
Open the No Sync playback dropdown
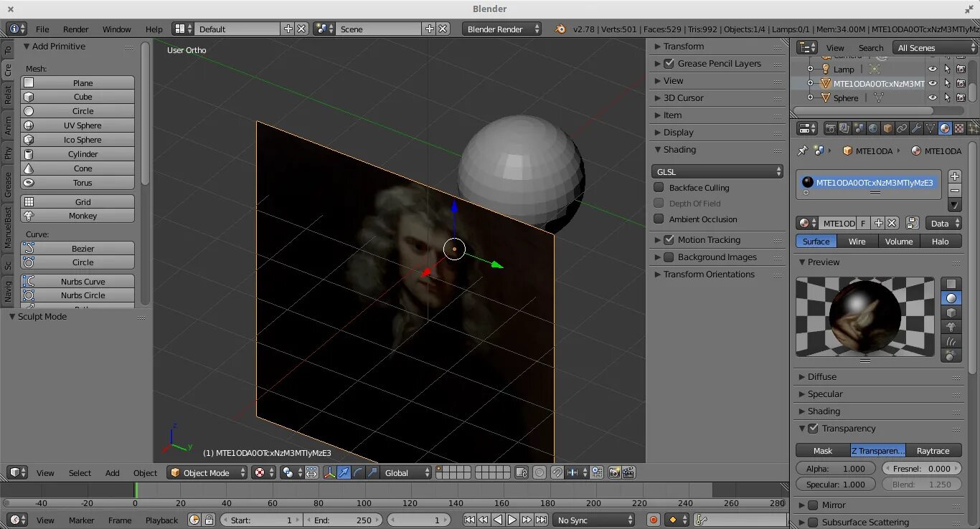[x=594, y=520]
